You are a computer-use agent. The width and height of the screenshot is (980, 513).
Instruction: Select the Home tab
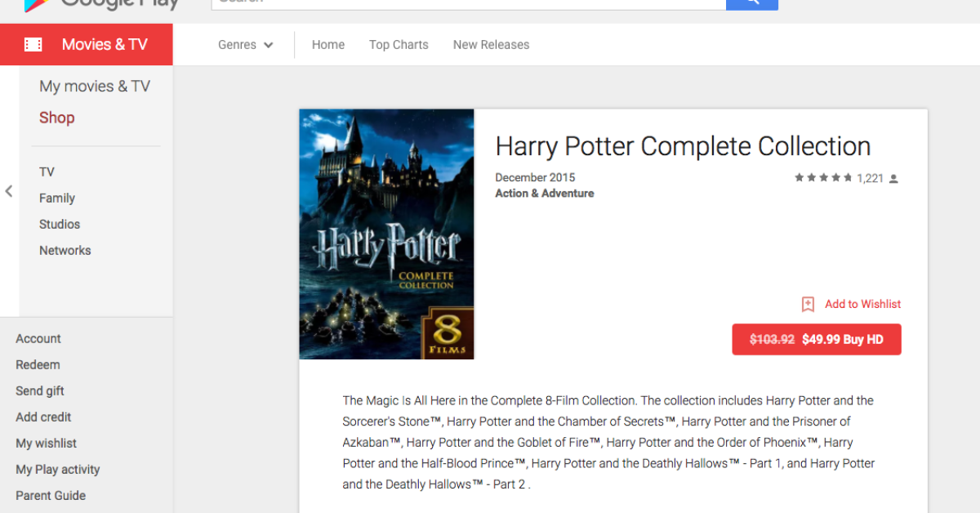[328, 45]
